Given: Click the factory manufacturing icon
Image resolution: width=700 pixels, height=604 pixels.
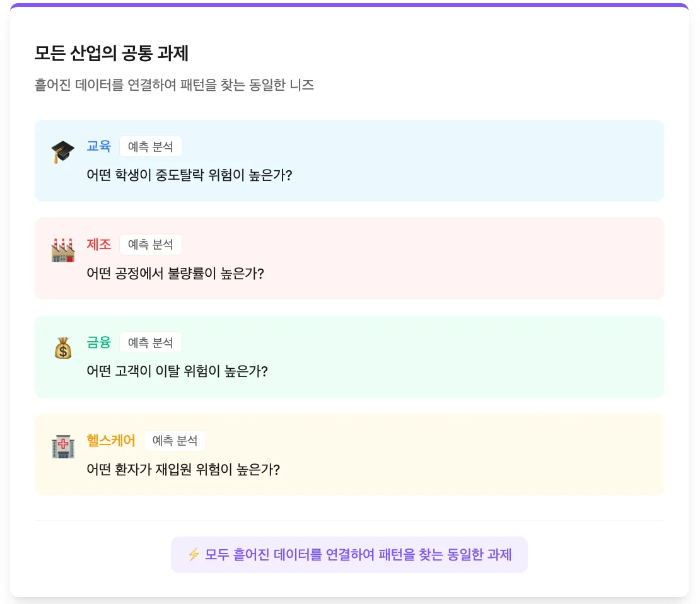Looking at the screenshot, I should [x=62, y=251].
